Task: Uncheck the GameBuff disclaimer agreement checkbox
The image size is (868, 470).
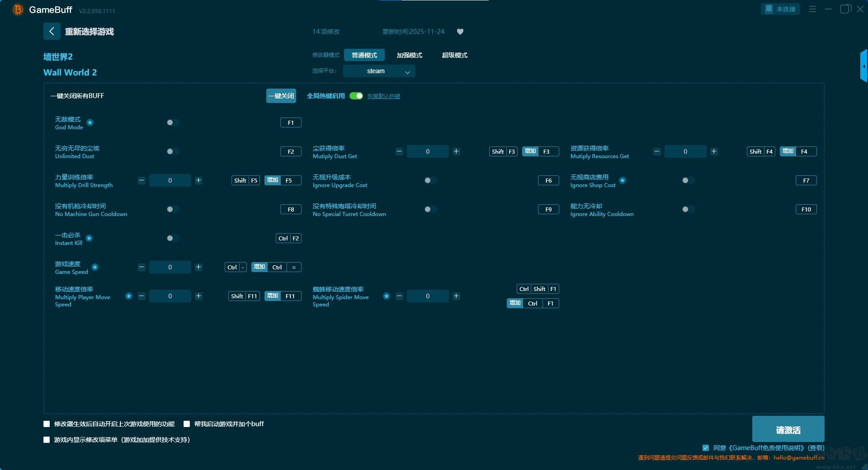Action: 706,448
